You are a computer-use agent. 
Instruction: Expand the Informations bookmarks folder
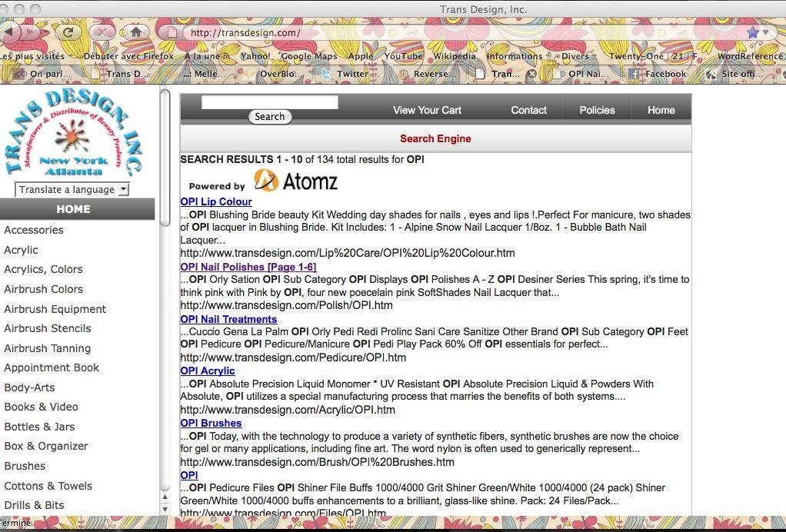[x=518, y=56]
